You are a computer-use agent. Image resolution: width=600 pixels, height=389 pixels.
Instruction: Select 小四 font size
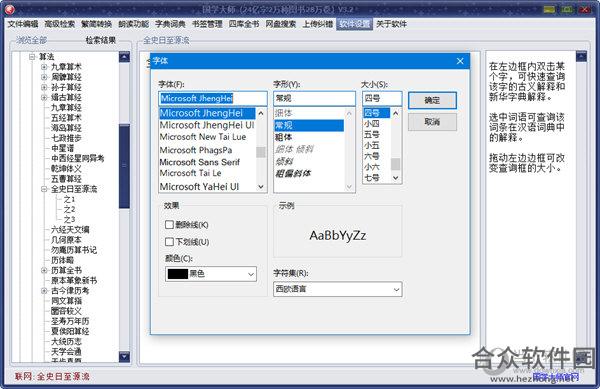(x=372, y=124)
